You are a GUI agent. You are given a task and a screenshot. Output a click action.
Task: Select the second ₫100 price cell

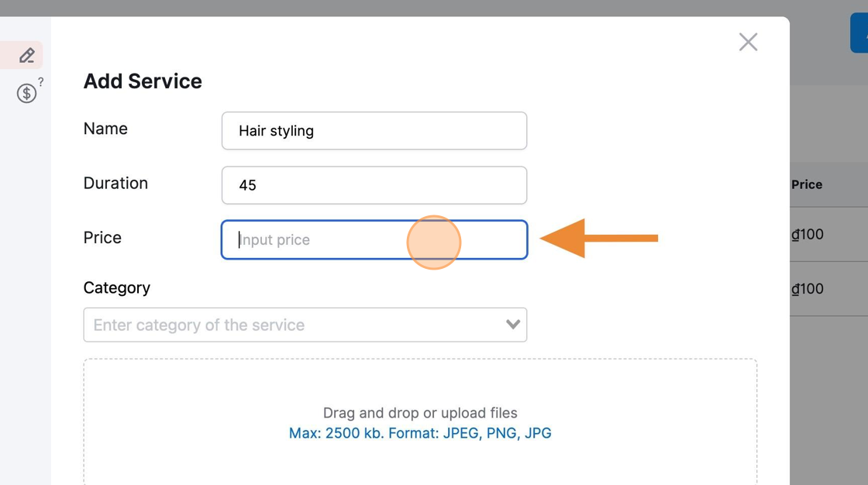pos(807,288)
